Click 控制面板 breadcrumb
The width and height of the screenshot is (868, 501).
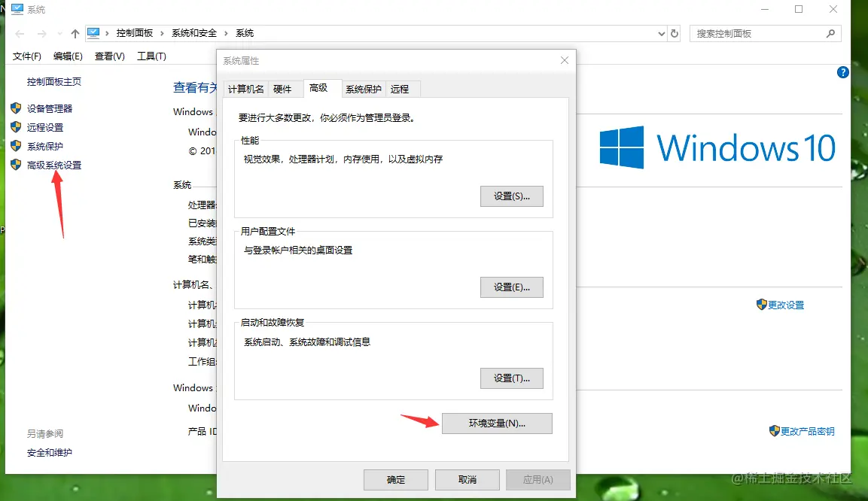click(135, 33)
